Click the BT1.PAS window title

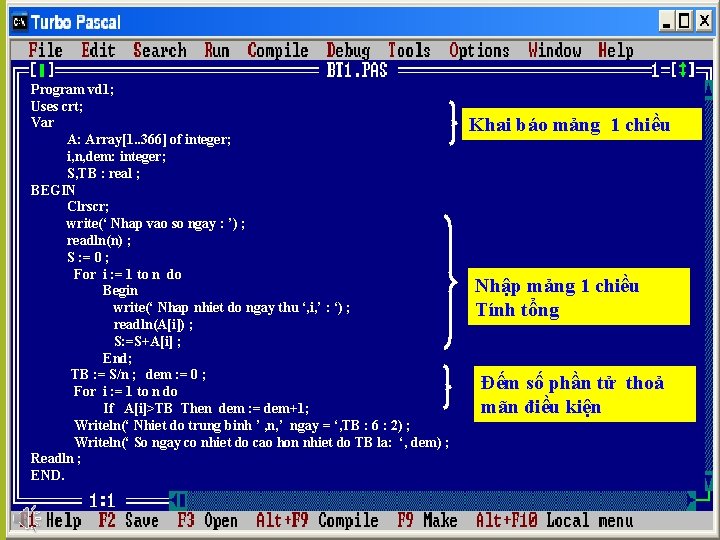(x=357, y=70)
